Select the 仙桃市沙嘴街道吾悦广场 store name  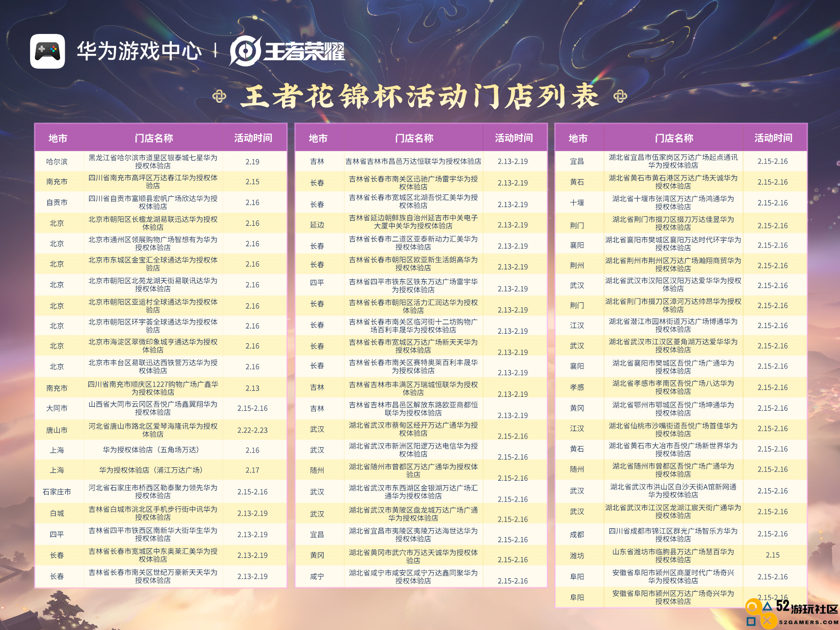(673, 429)
